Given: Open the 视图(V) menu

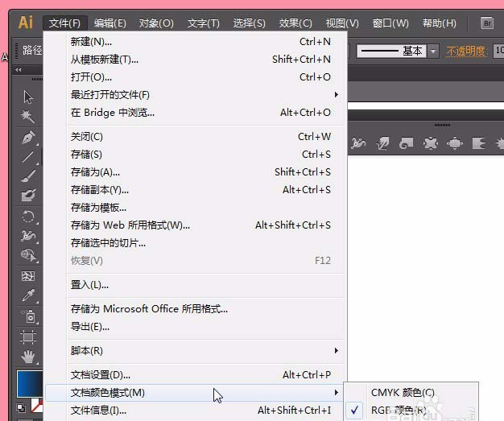Looking at the screenshot, I should tap(342, 23).
